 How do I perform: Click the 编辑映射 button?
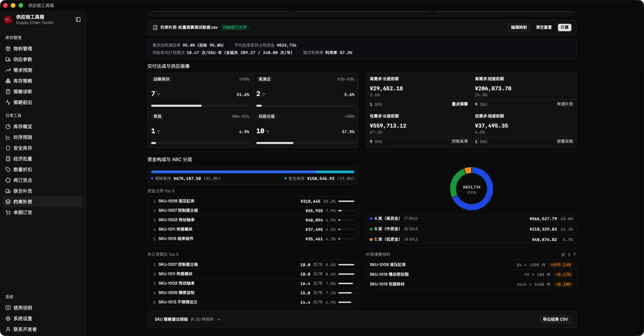pyautogui.click(x=519, y=28)
